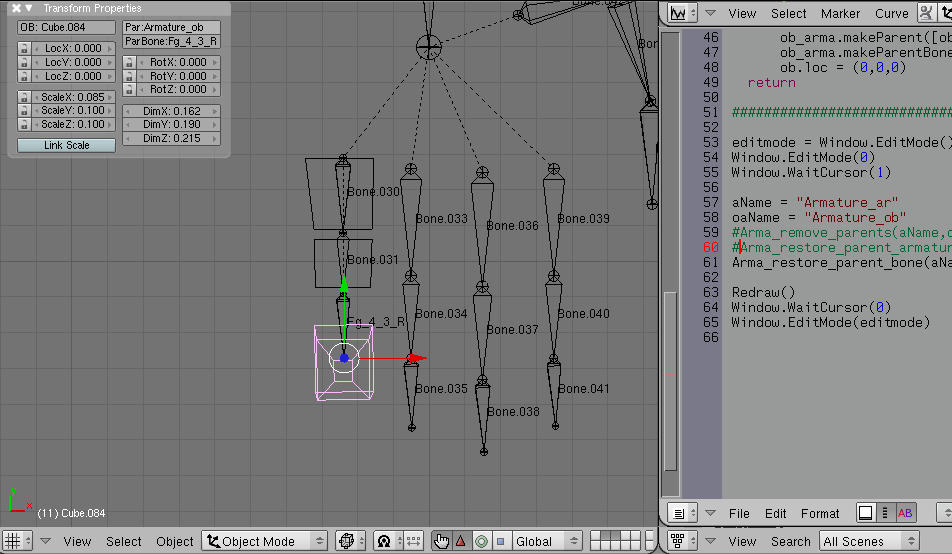Open IPO window type selector
952x554 pixels.
pyautogui.click(x=682, y=13)
